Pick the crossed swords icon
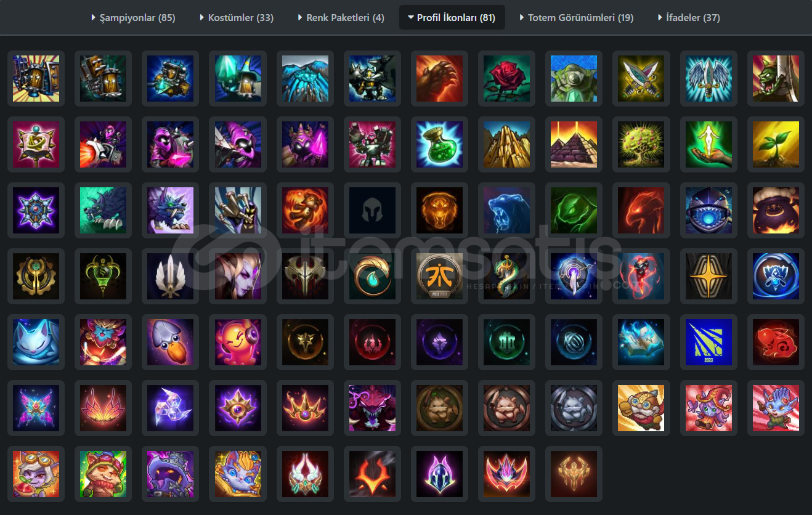The width and height of the screenshot is (812, 515). pyautogui.click(x=641, y=78)
